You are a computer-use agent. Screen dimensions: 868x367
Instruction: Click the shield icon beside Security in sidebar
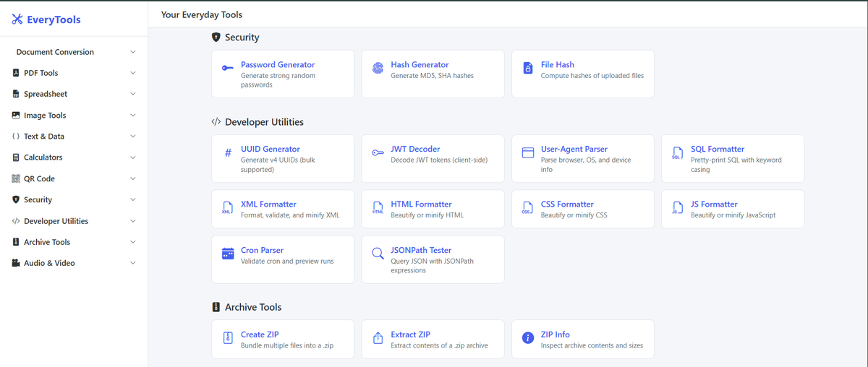(16, 199)
